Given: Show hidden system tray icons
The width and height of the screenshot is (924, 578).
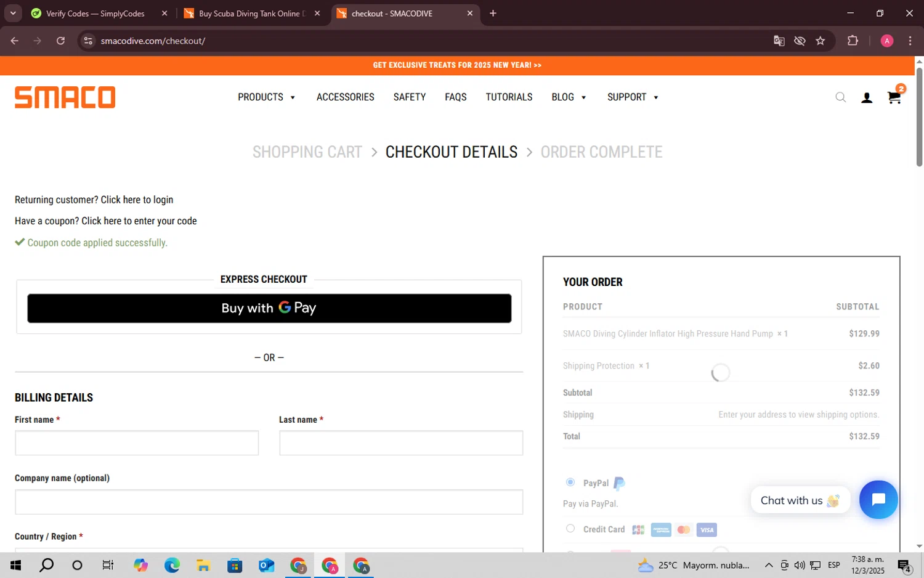Looking at the screenshot, I should 769,565.
